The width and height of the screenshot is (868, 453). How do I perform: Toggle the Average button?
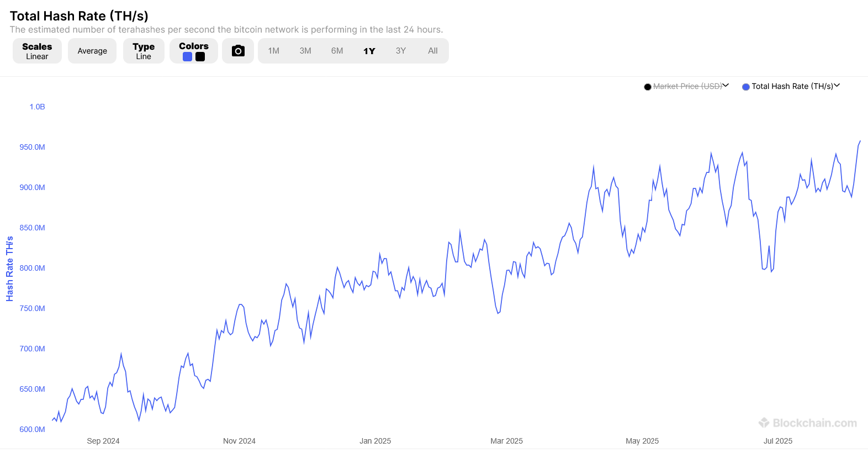pos(92,51)
